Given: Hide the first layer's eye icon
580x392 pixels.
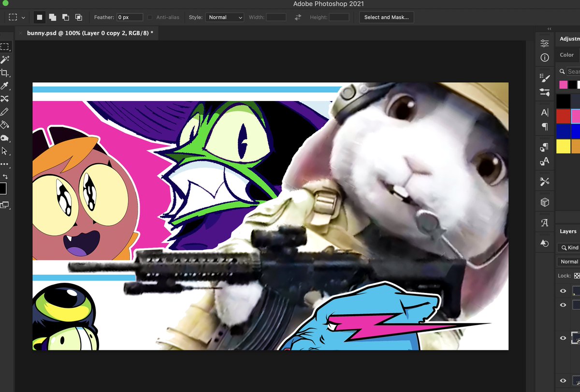Looking at the screenshot, I should (x=563, y=290).
